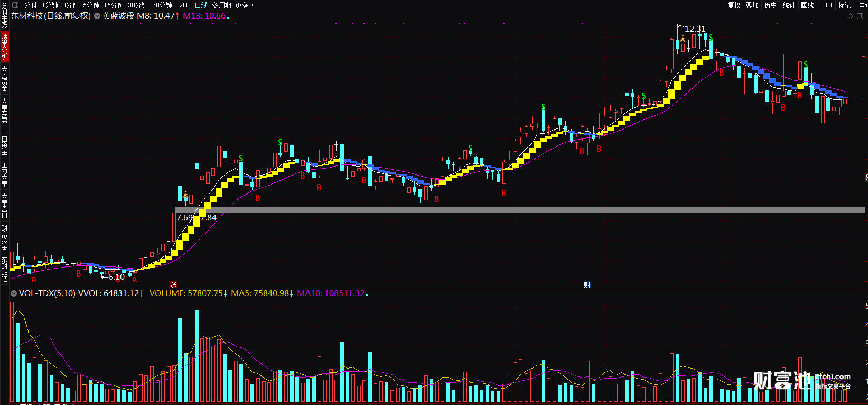Click the 东材科技(日线.前复权) title
This screenshot has height=405, width=868.
pyautogui.click(x=51, y=16)
